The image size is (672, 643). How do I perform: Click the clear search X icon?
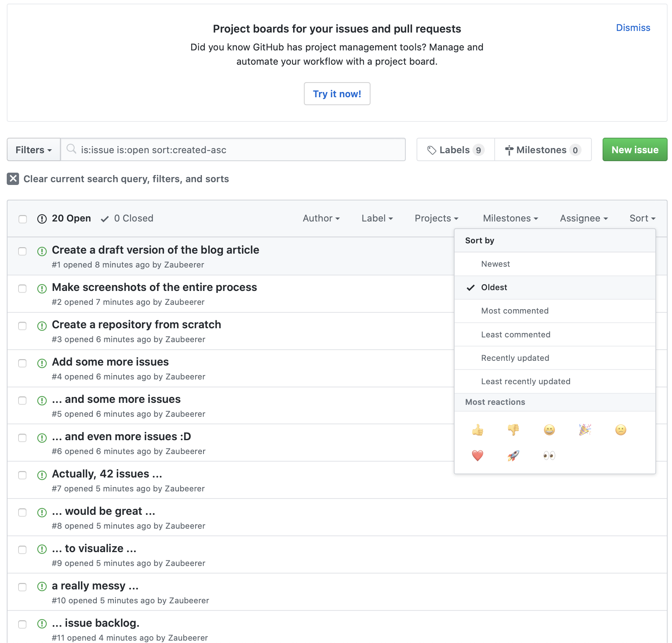(x=13, y=179)
